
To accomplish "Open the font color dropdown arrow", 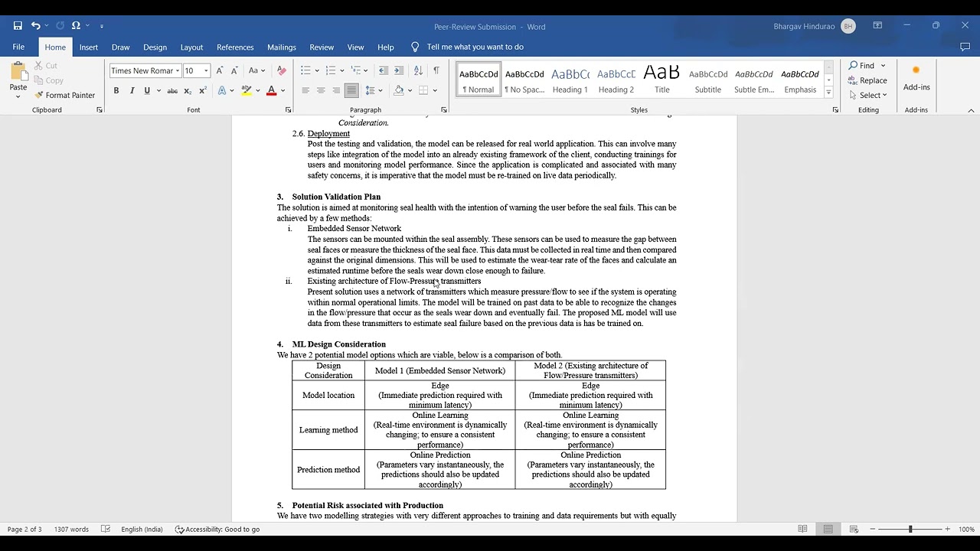I will (283, 90).
